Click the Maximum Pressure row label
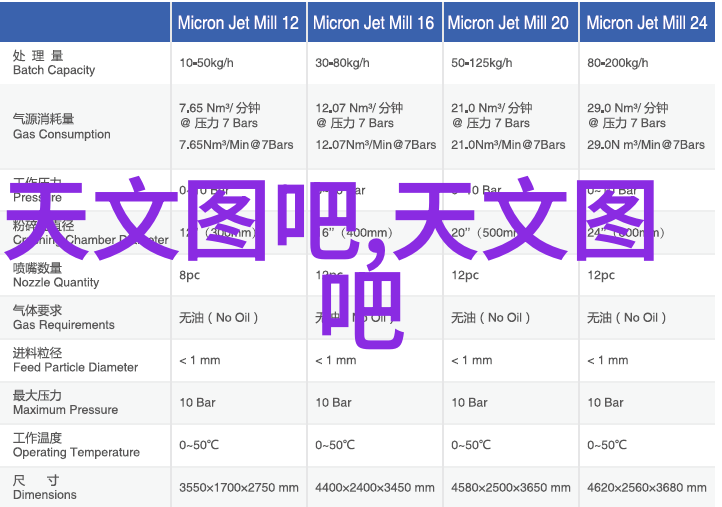Viewport: 722px width, 507px height. (x=65, y=402)
